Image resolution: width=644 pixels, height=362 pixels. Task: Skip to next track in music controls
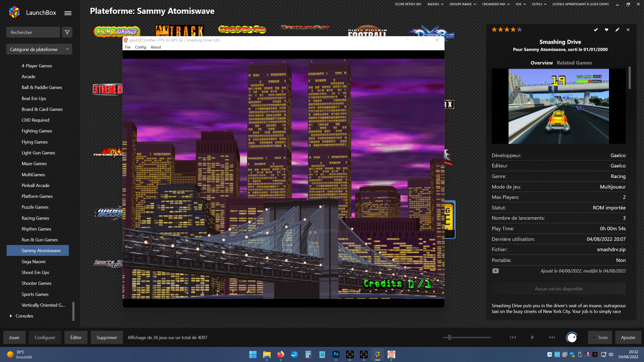coord(552,337)
